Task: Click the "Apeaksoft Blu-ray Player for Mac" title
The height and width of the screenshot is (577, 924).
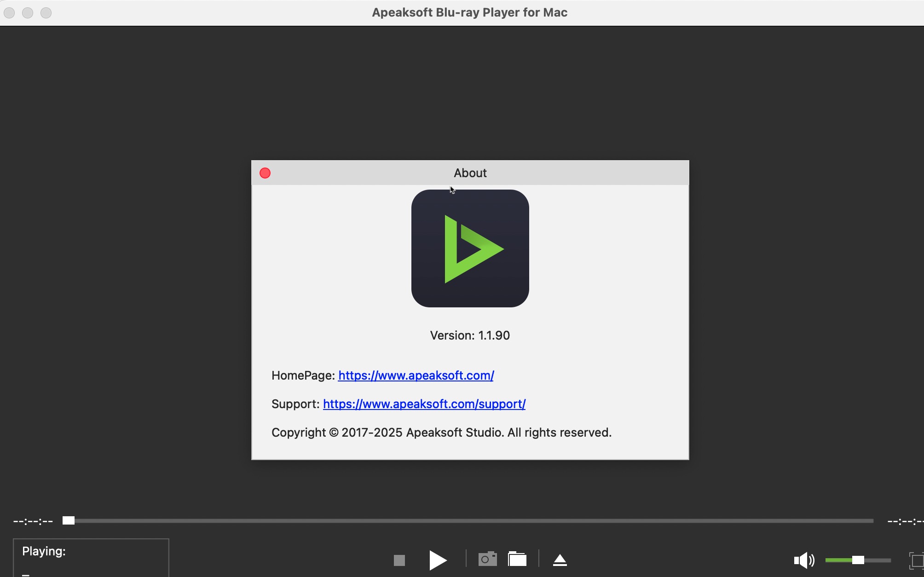Action: tap(469, 12)
